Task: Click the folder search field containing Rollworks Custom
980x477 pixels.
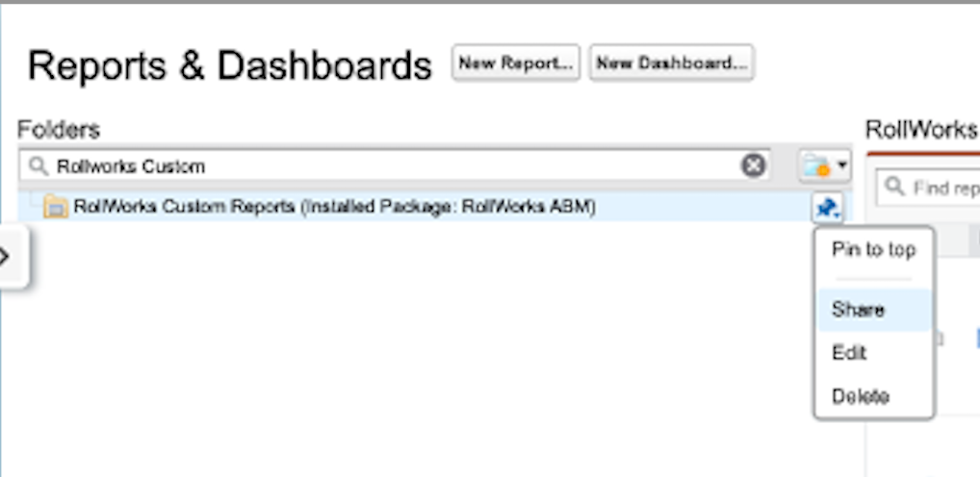Action: click(385, 166)
